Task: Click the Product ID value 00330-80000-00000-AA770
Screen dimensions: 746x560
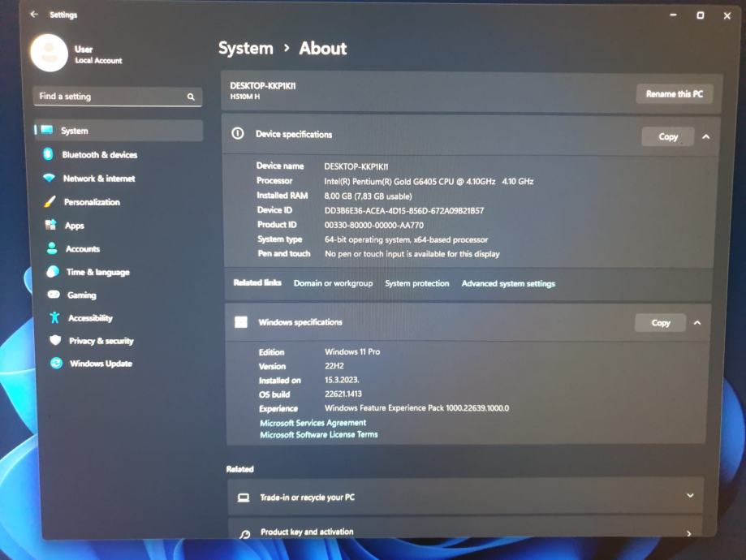Action: click(374, 225)
